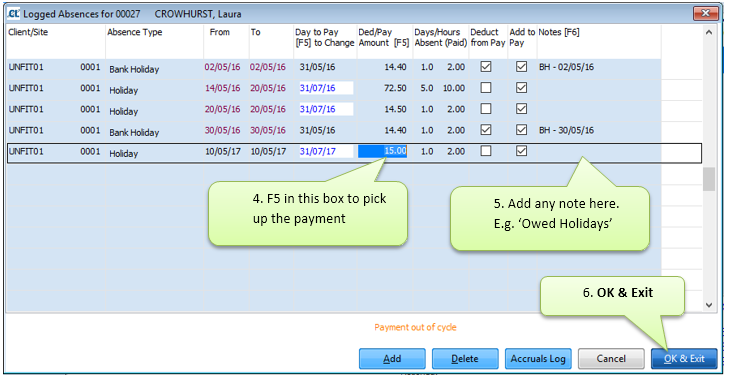Enable Deduct from Pay for 14/05/16 Holiday
This screenshot has height=379, width=729.
486,87
